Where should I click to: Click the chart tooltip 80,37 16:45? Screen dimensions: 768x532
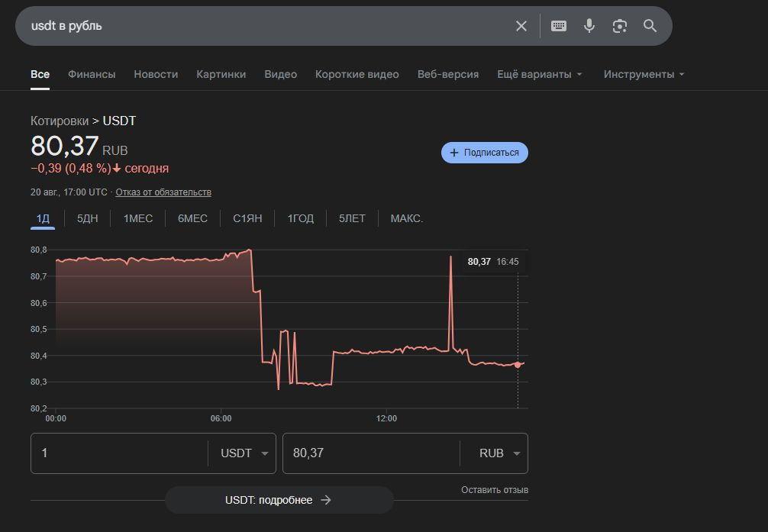493,262
